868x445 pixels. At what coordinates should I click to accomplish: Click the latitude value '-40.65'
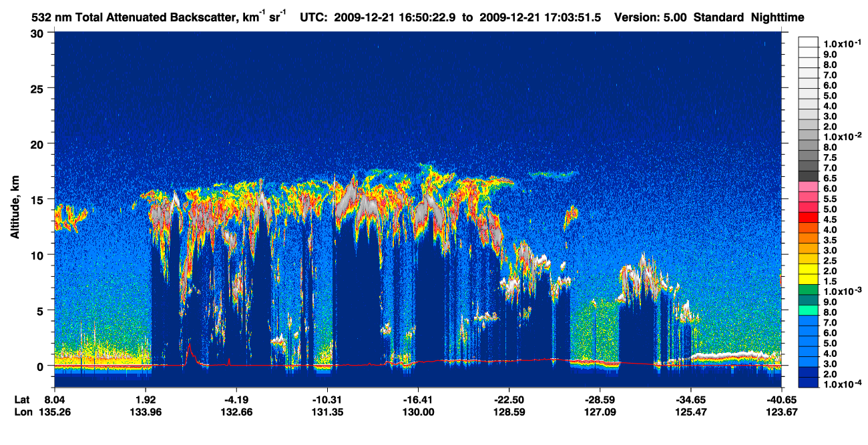click(781, 400)
